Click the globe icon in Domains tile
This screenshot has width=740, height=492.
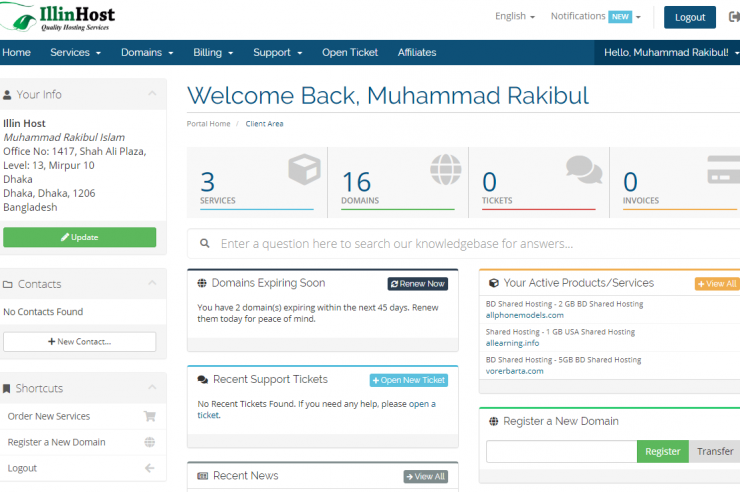[444, 169]
